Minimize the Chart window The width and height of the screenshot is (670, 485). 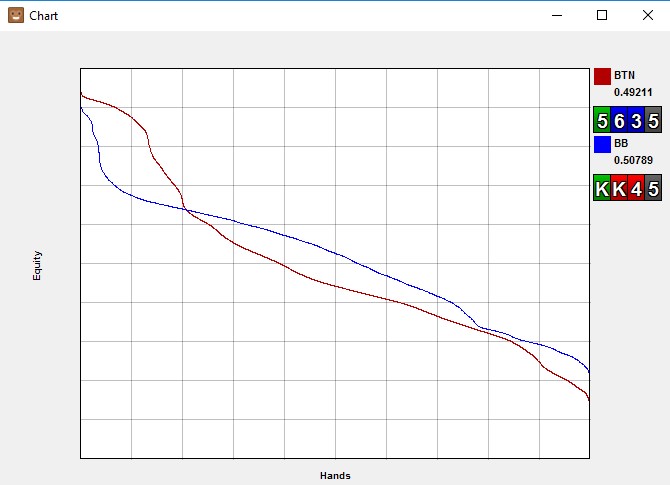pyautogui.click(x=557, y=15)
